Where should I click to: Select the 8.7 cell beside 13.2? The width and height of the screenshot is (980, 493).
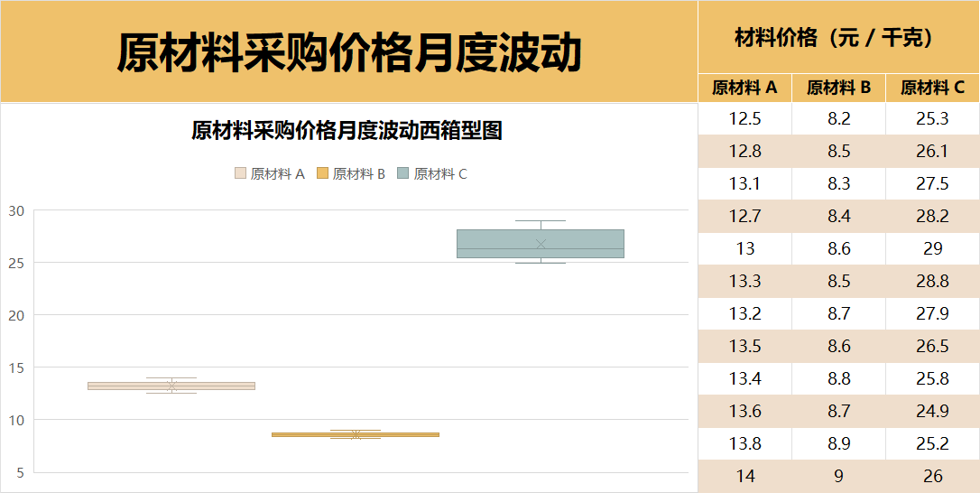tap(838, 314)
